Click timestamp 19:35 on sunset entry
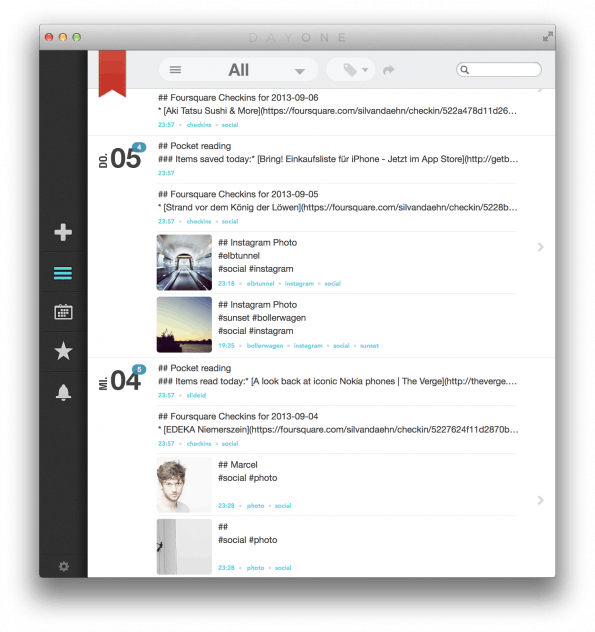The height and width of the screenshot is (632, 595). (x=226, y=346)
